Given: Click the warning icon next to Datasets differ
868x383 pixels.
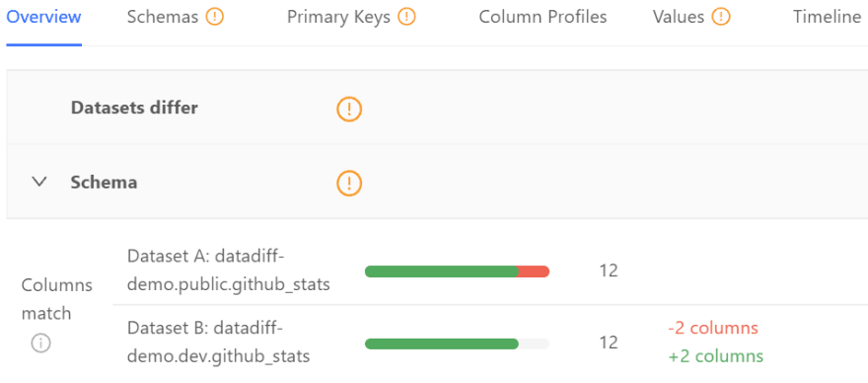Looking at the screenshot, I should 349,109.
